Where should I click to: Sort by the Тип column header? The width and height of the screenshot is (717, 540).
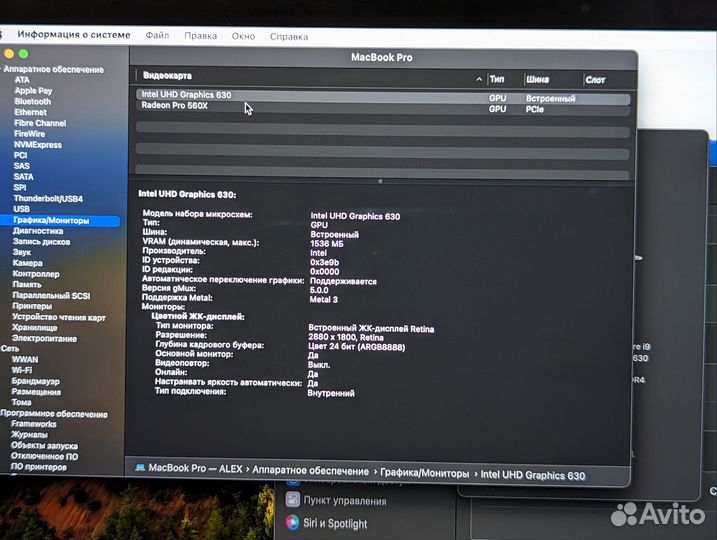click(x=497, y=79)
